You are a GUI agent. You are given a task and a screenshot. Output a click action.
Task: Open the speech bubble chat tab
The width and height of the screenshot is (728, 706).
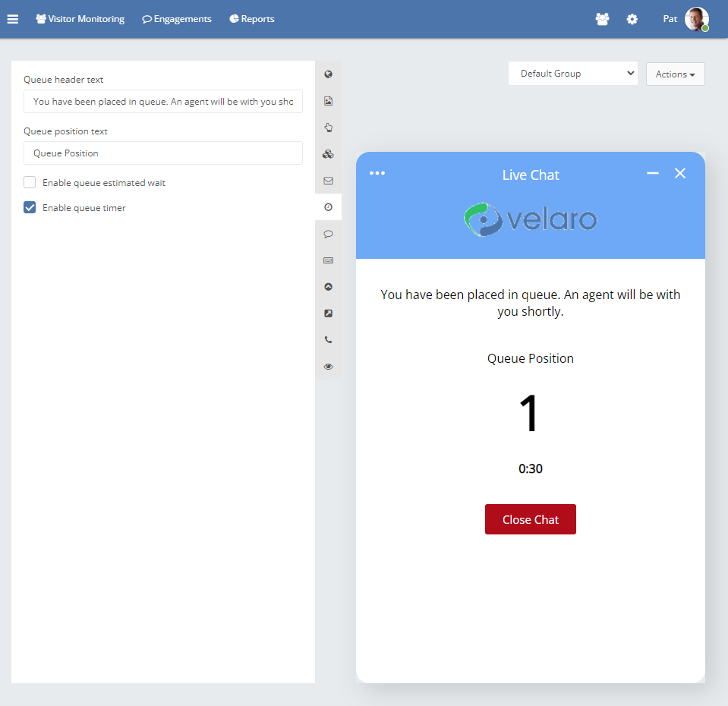[x=328, y=234]
